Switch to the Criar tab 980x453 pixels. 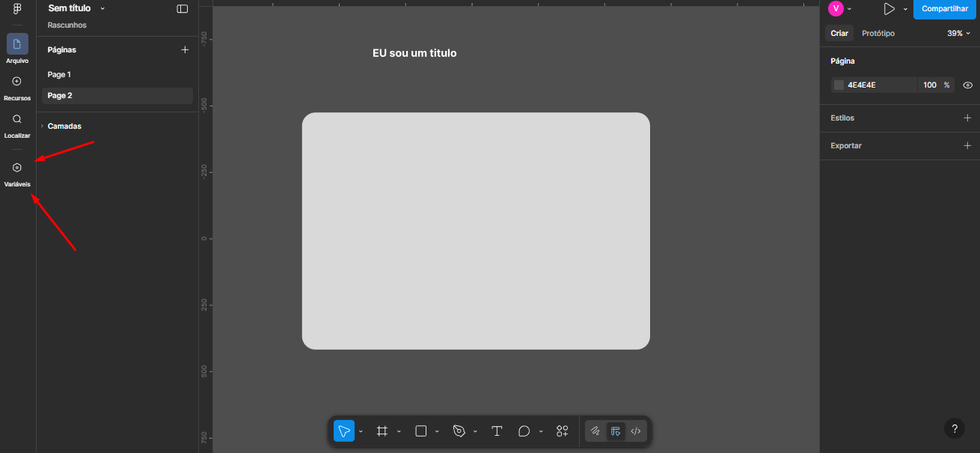[x=839, y=34]
